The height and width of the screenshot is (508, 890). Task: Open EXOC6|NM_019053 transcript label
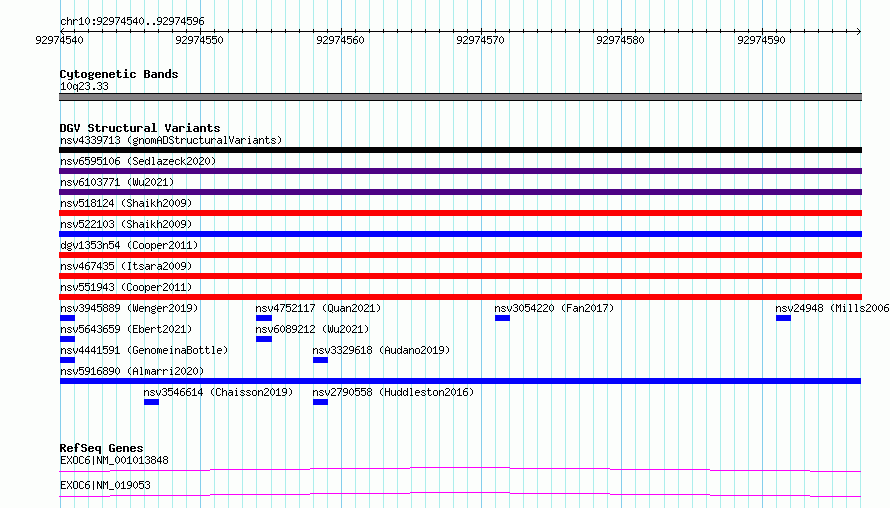point(105,485)
